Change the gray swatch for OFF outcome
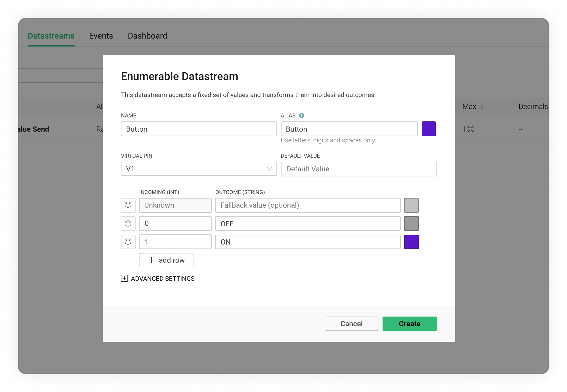567x392 pixels. coord(411,224)
